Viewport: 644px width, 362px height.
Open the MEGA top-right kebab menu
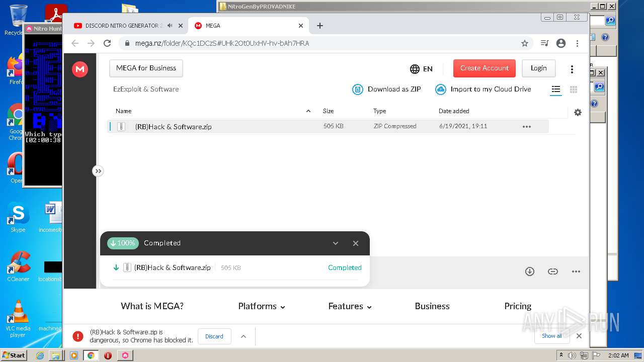coord(572,69)
